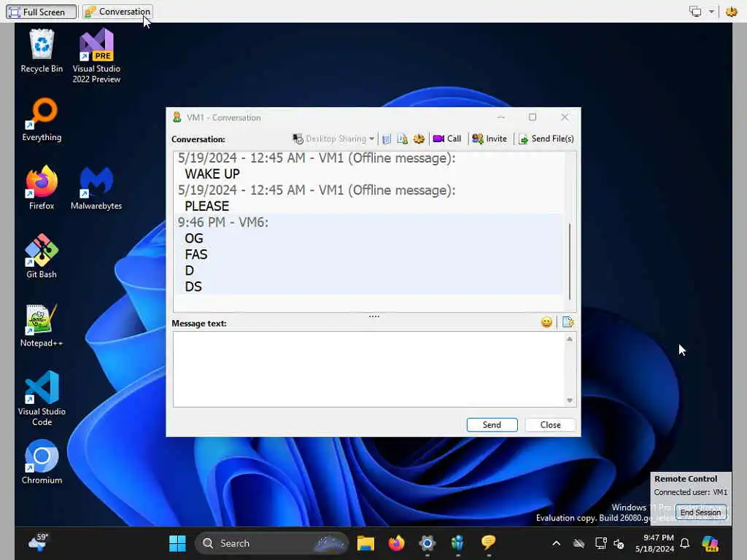Open the message history notebook icon

click(387, 139)
